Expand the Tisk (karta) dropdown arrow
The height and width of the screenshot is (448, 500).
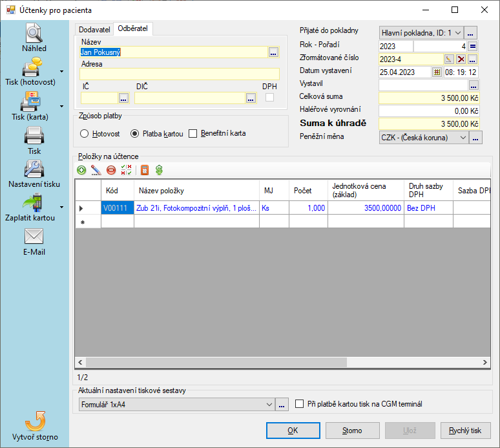coord(61,106)
